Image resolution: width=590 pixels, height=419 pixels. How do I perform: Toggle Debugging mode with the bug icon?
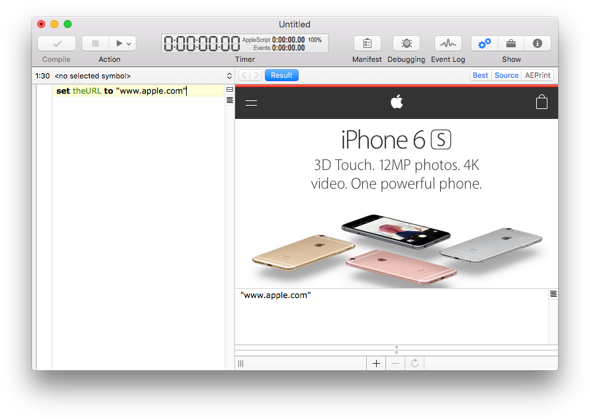click(x=406, y=44)
